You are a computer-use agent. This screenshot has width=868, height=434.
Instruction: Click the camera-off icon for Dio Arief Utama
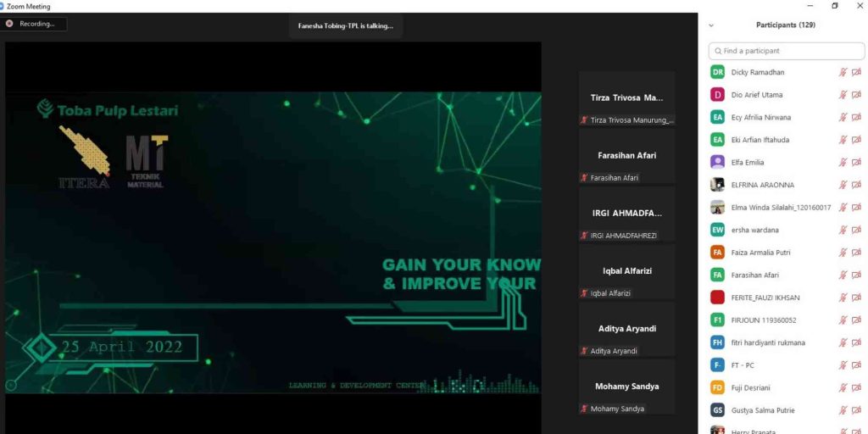[856, 95]
